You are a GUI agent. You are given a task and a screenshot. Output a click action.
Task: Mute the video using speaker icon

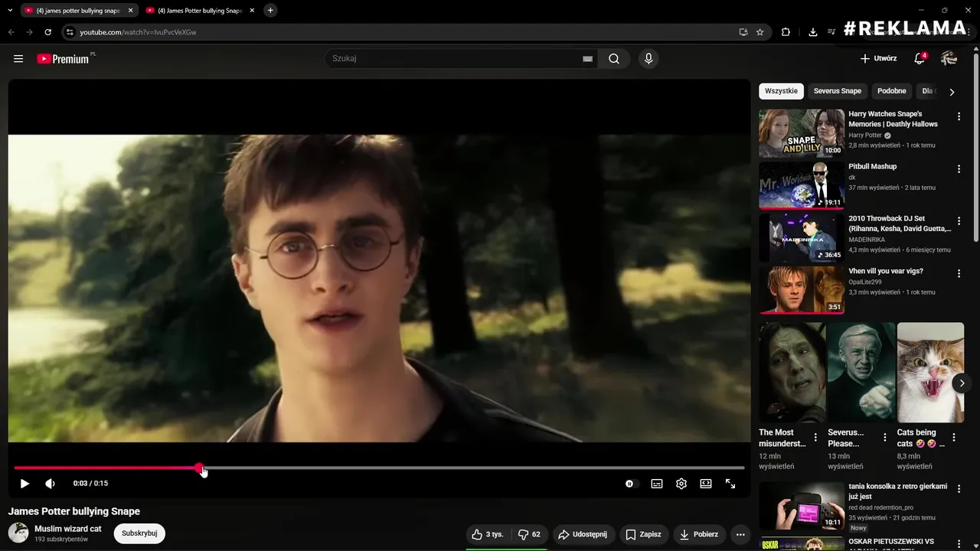[51, 484]
